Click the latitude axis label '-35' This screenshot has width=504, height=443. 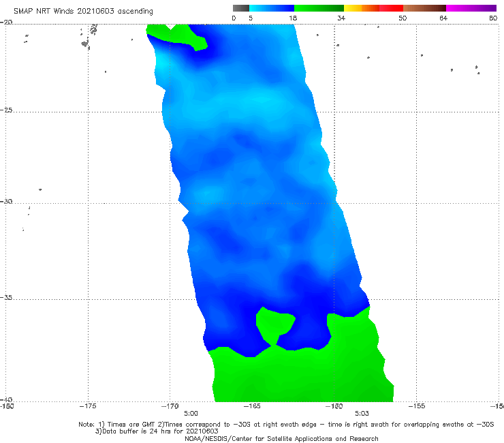click(6, 297)
